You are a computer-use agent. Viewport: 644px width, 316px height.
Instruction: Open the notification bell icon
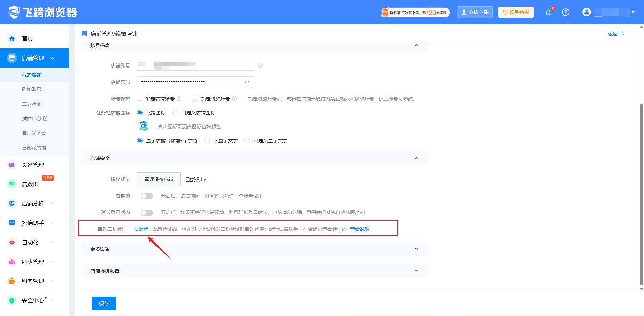tap(548, 12)
